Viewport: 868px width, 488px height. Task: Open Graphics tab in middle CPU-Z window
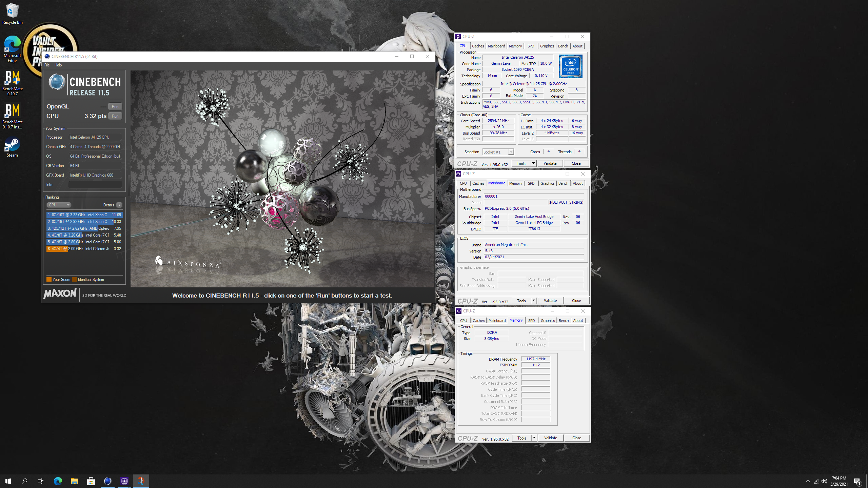point(548,183)
